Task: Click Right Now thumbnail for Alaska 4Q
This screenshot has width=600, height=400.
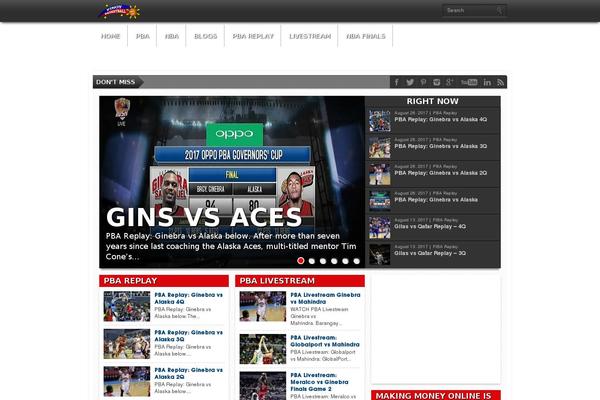Action: point(380,121)
